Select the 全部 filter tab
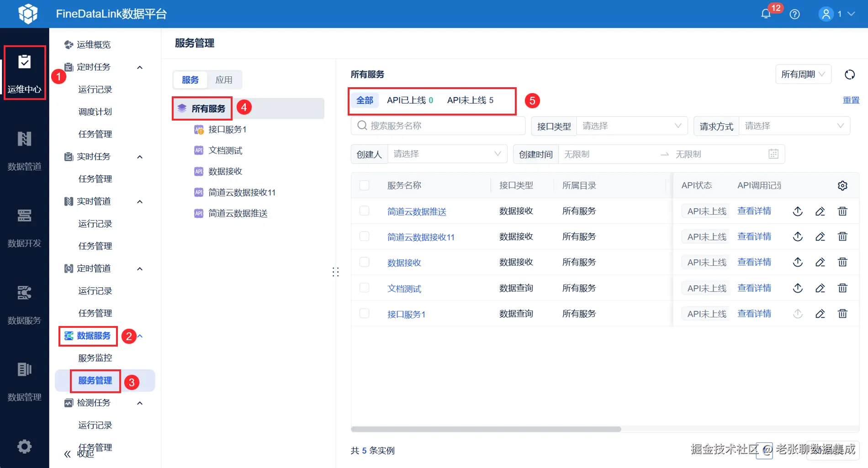868x468 pixels. [x=365, y=100]
